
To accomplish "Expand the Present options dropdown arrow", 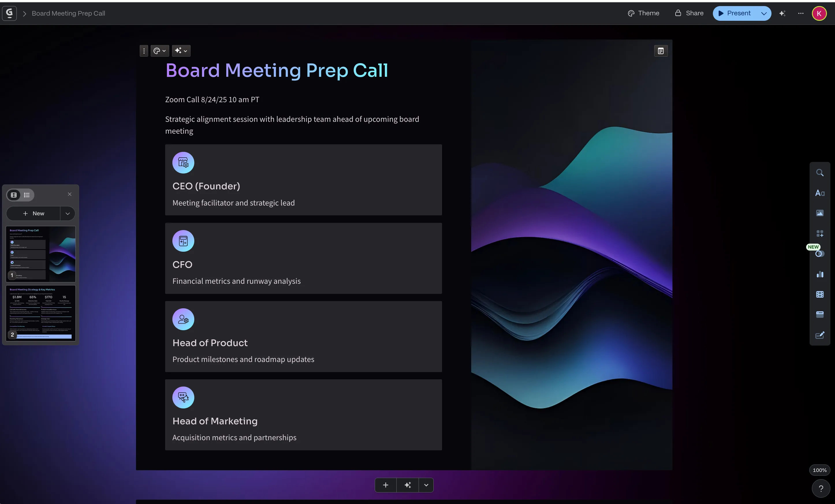I will 764,13.
